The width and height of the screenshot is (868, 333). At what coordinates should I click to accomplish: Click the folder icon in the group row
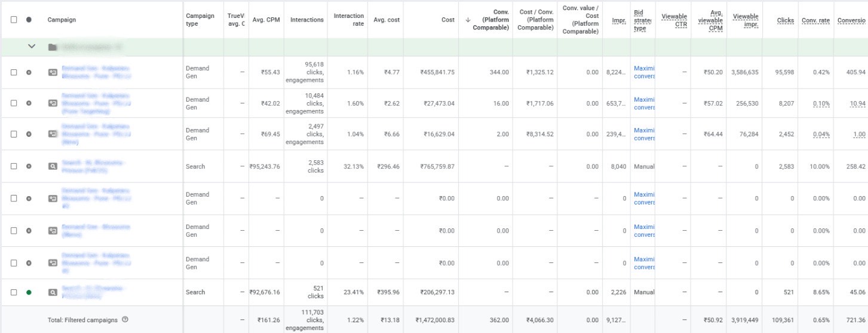(x=53, y=47)
